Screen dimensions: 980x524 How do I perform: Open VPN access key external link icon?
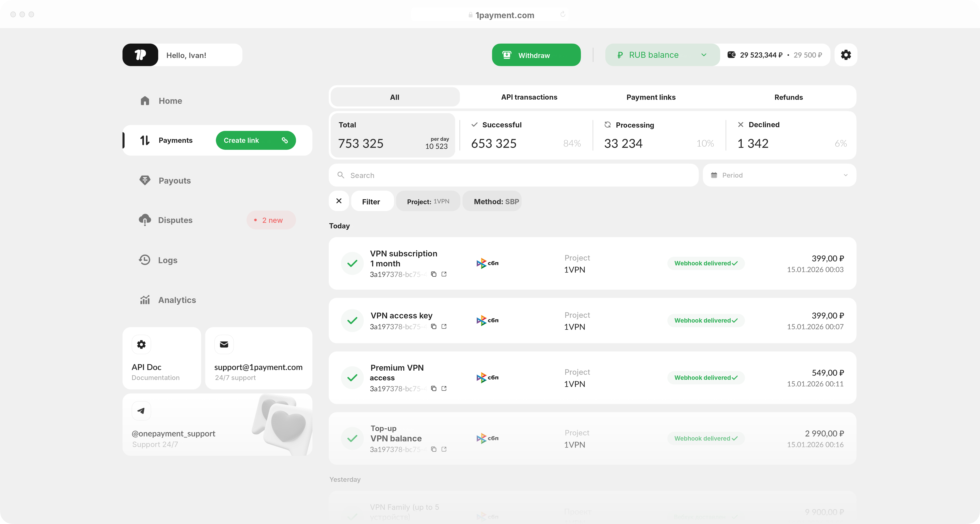coord(444,327)
